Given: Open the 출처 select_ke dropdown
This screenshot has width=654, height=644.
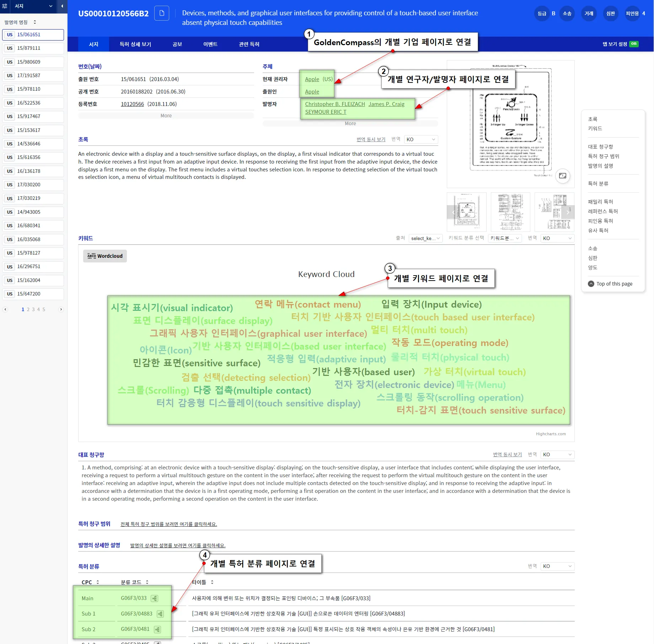Looking at the screenshot, I should 425,238.
